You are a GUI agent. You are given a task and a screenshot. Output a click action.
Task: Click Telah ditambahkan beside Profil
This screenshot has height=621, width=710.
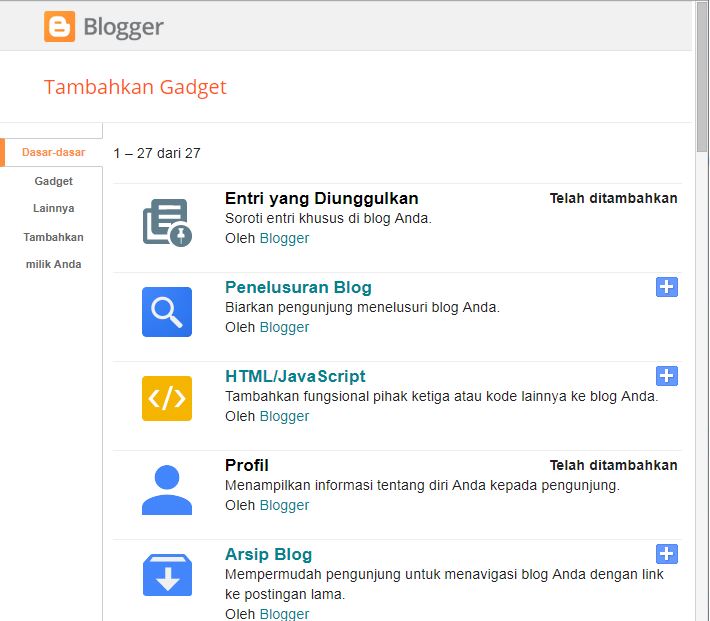[614, 465]
